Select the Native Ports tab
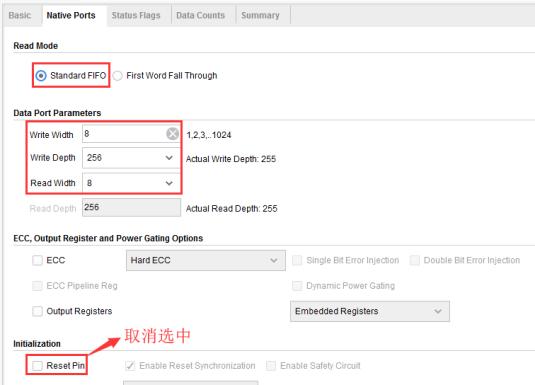The width and height of the screenshot is (535, 385). tap(71, 15)
